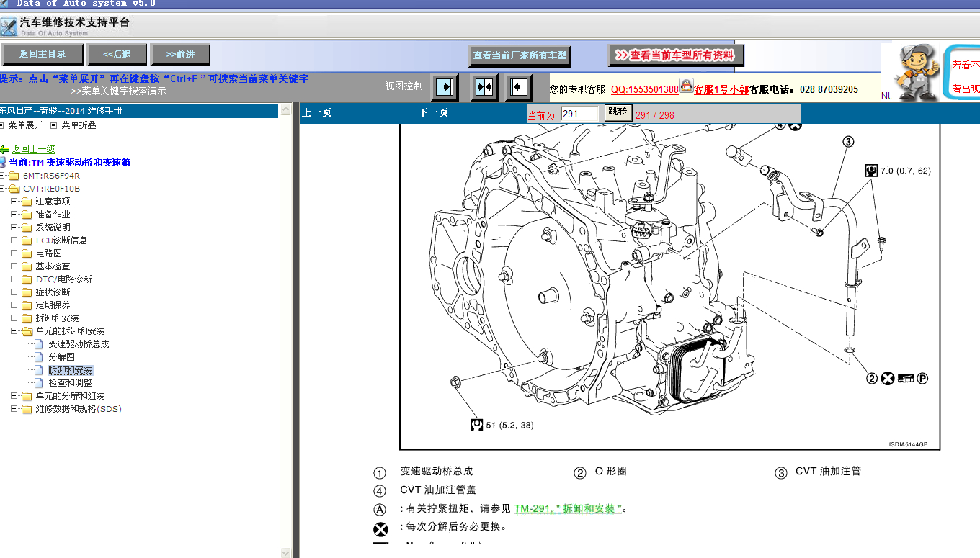Click 菜单折叠 to collapse the menu

pyautogui.click(x=79, y=125)
